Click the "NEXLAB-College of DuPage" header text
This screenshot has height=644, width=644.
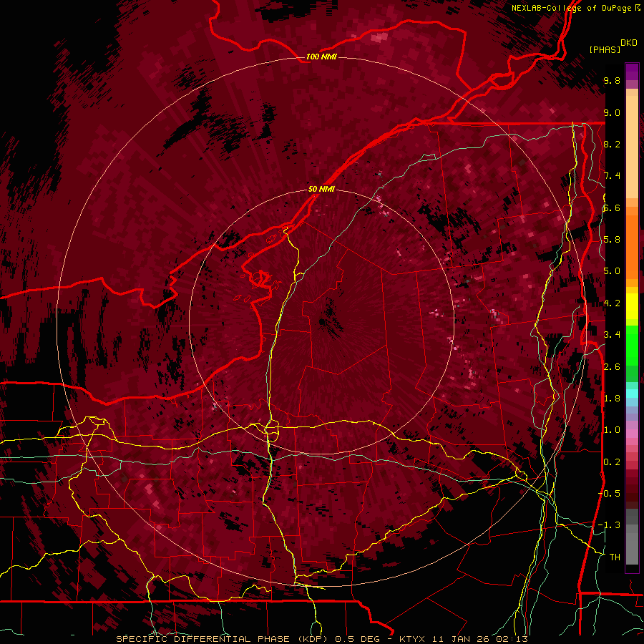pos(571,8)
